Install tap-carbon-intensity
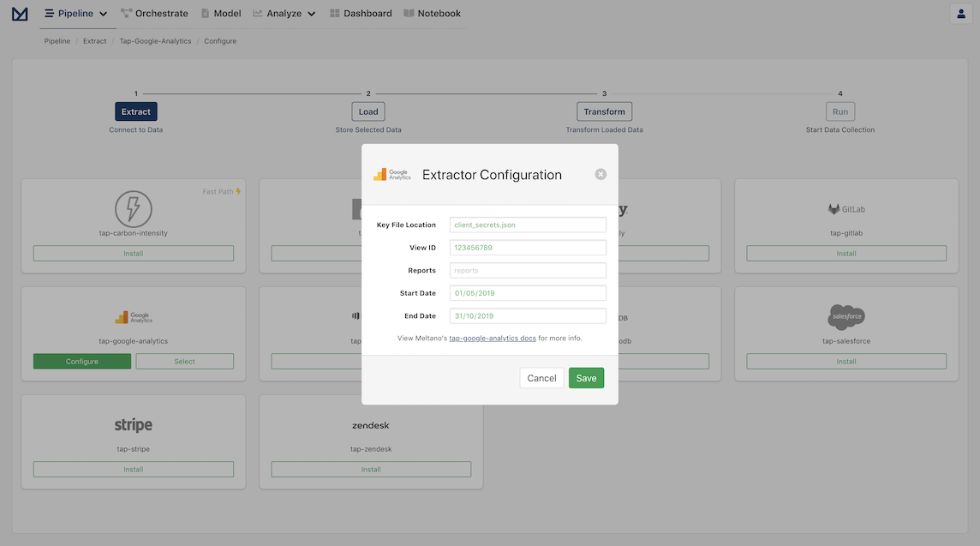 pos(133,254)
